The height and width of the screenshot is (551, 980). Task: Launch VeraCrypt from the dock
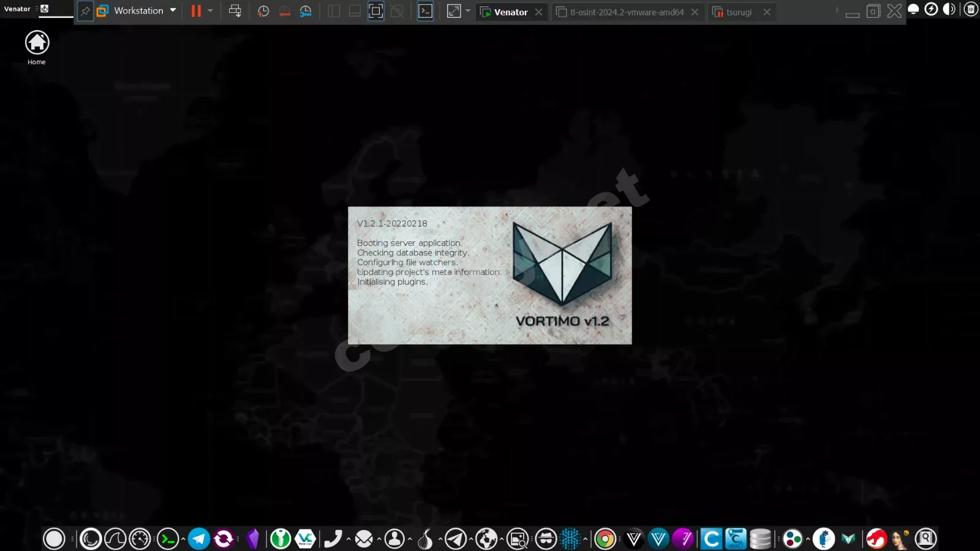(x=305, y=539)
